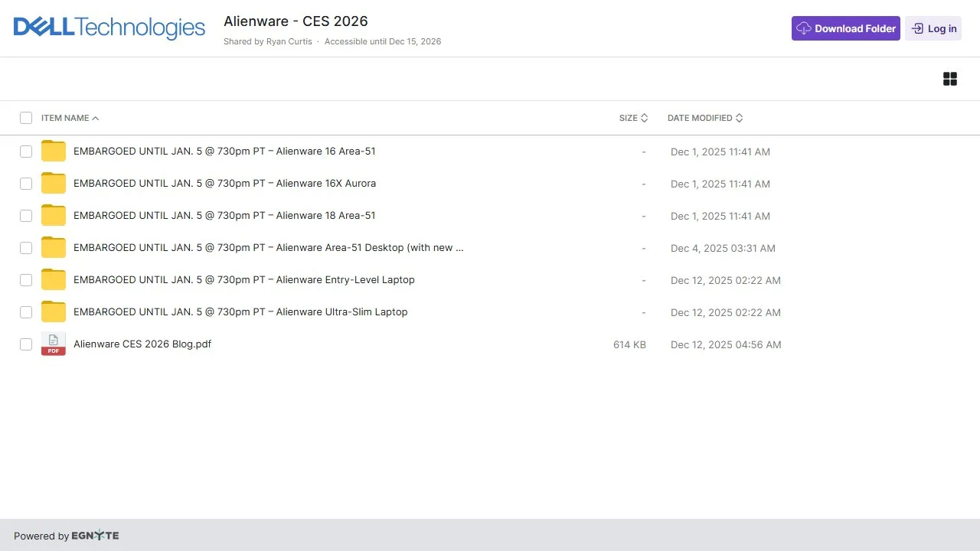Open the Alienware 18 Area-51 folder icon
The image size is (980, 551).
click(x=54, y=216)
